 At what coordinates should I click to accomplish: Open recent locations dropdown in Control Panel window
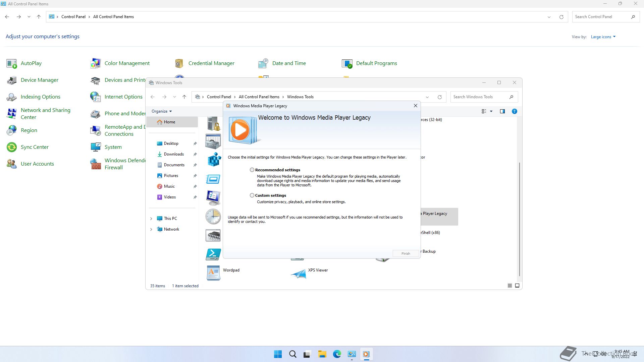click(29, 17)
